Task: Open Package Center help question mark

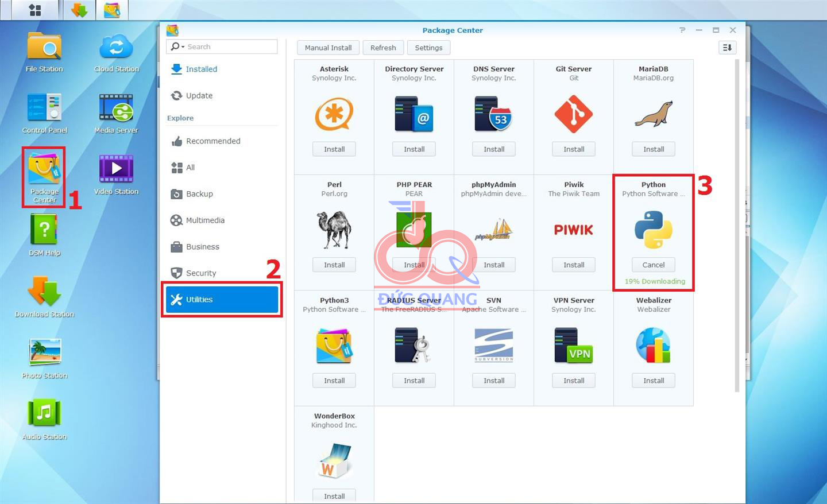Action: pyautogui.click(x=682, y=30)
